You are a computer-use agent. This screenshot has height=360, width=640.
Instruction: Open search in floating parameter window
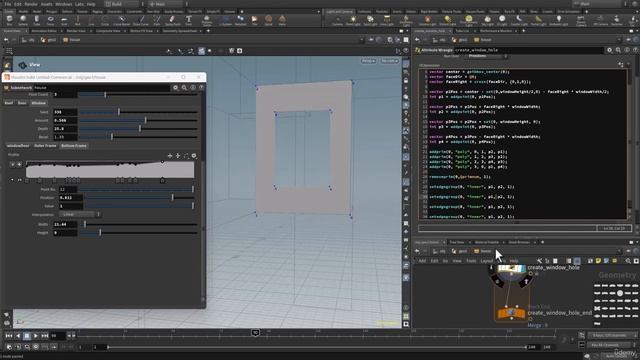click(184, 87)
